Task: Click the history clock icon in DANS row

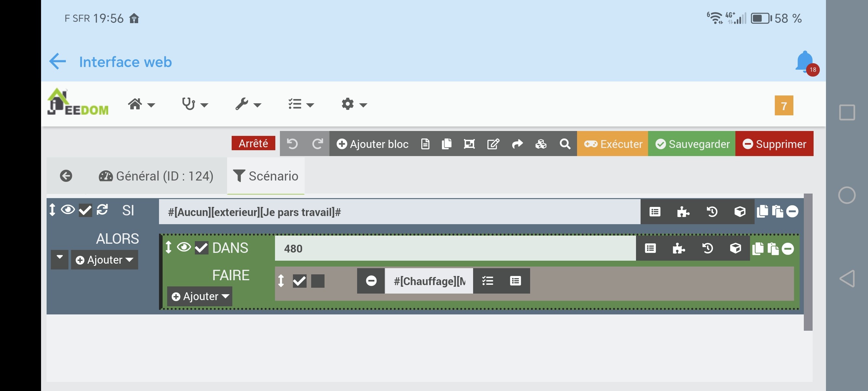Action: [x=707, y=248]
